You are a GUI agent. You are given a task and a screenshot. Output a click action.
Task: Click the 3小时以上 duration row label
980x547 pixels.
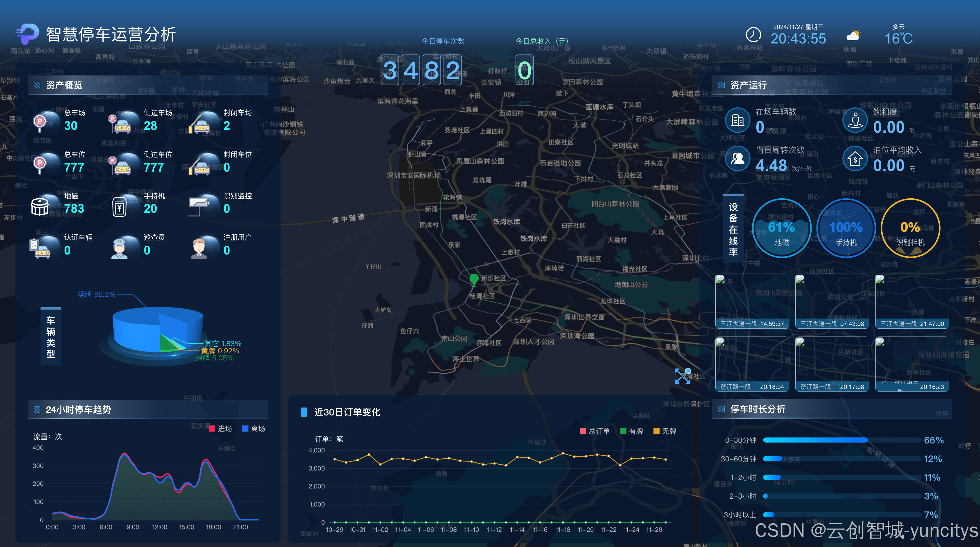740,515
